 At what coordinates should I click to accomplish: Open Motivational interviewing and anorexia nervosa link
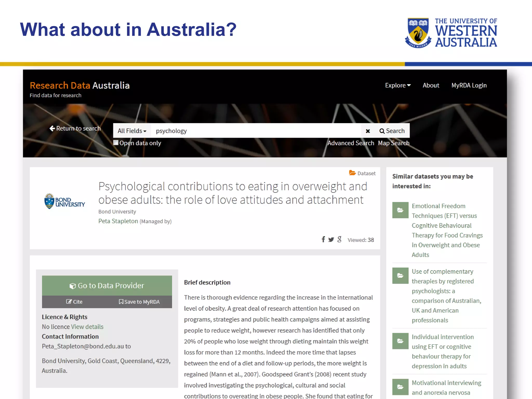(446, 388)
